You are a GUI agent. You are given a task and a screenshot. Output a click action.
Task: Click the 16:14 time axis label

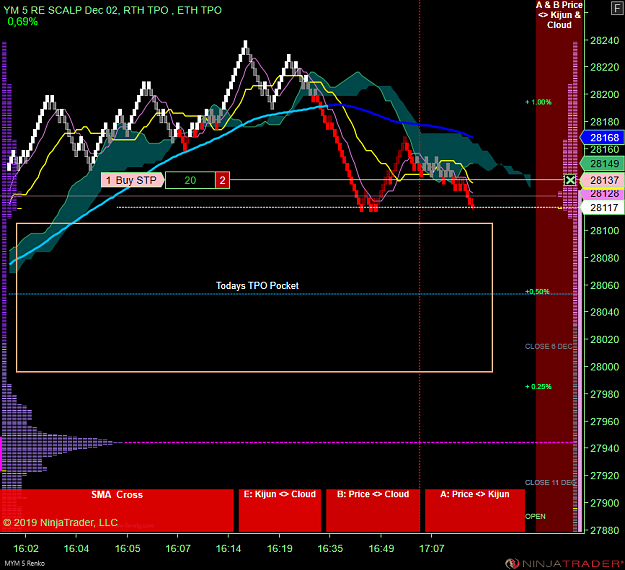pos(228,549)
